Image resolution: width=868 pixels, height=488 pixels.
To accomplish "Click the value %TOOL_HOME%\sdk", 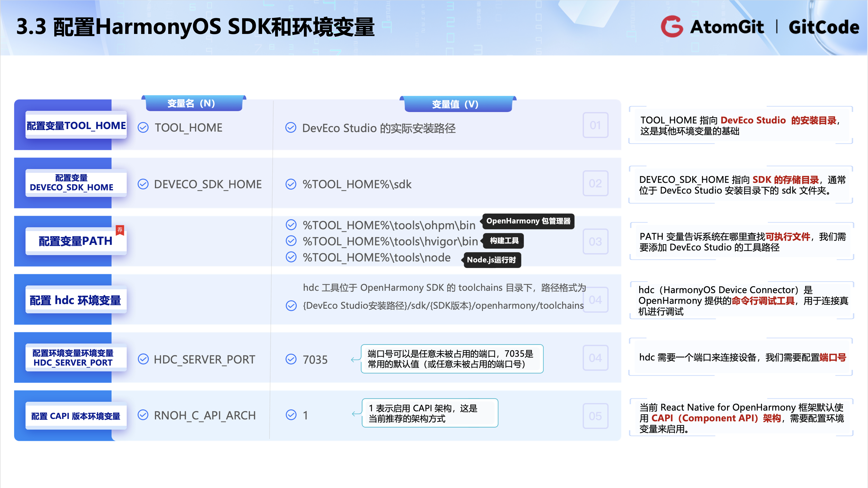I will 357,184.
